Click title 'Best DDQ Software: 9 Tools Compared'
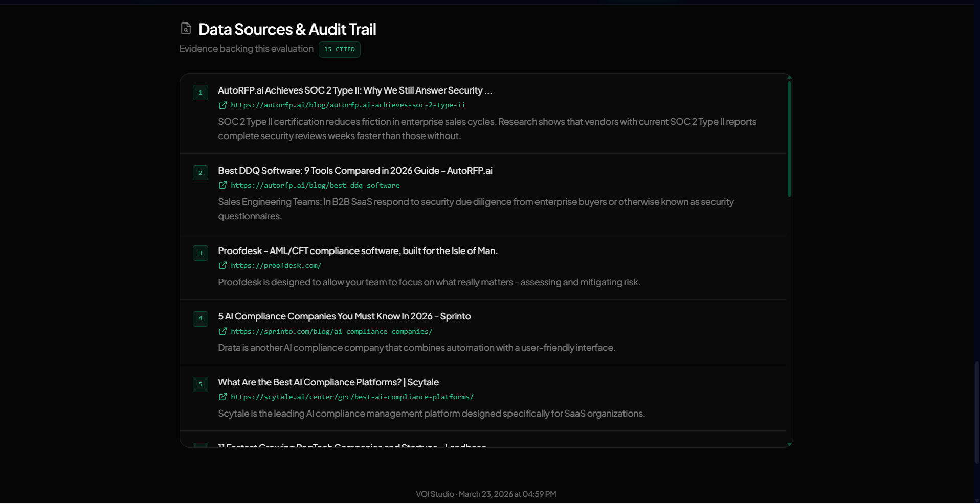This screenshot has height=504, width=980. tap(355, 171)
